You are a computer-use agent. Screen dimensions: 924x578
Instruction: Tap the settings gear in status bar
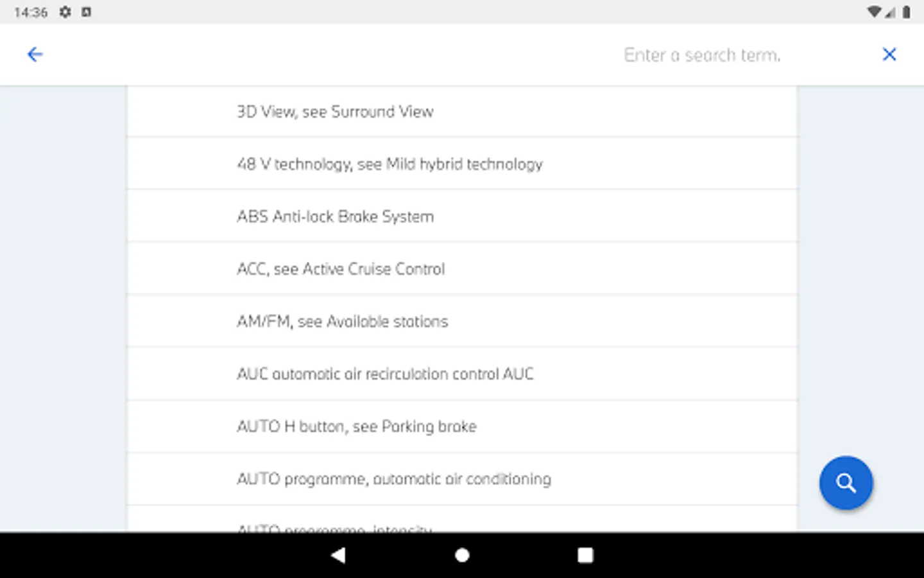pos(65,12)
